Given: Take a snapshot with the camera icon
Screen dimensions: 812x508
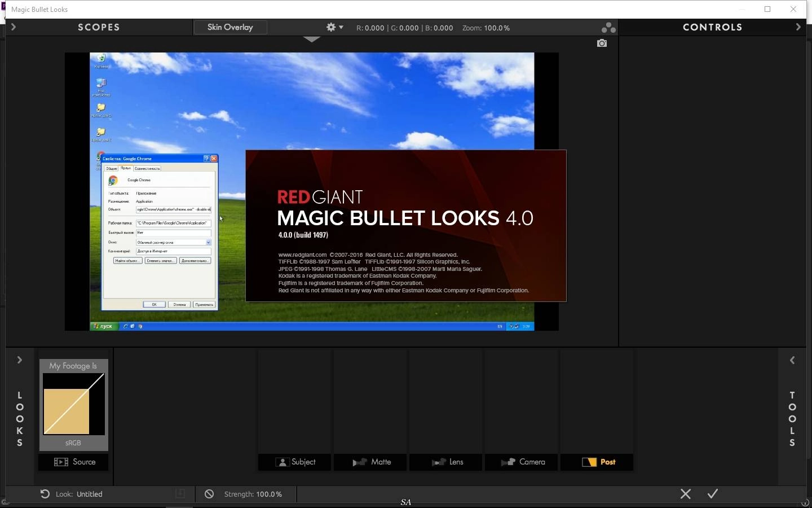Looking at the screenshot, I should 602,43.
